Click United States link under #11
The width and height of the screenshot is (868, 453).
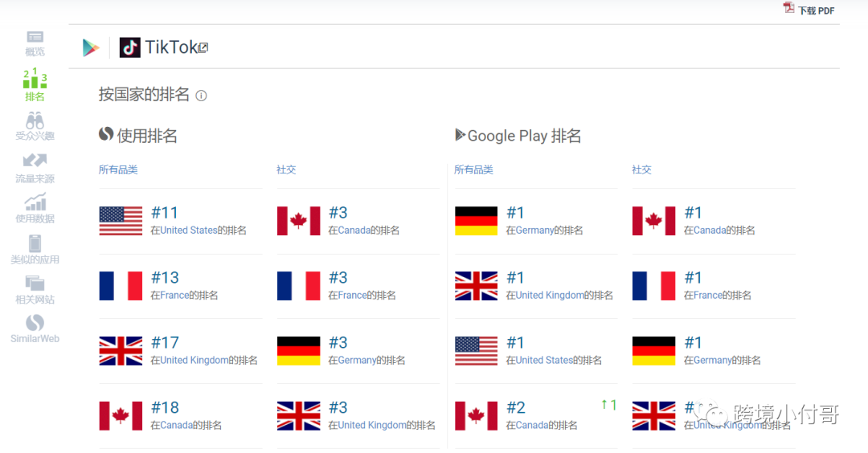pos(188,231)
